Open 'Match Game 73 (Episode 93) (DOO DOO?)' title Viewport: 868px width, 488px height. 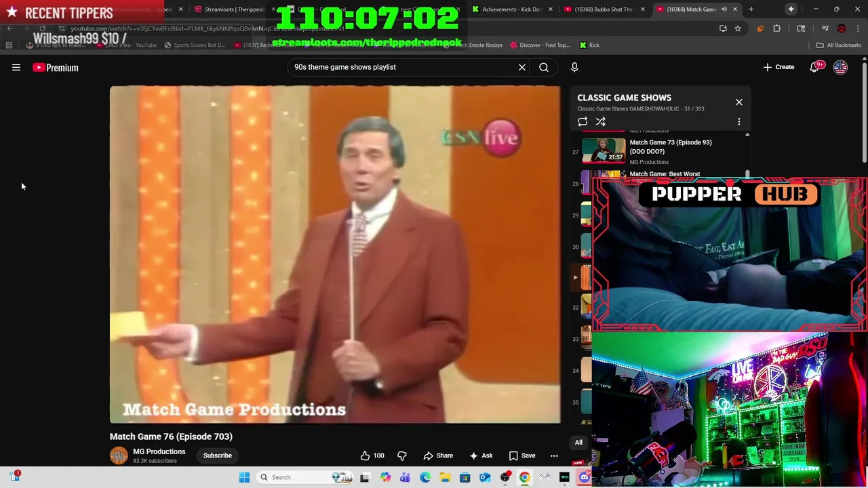[671, 147]
